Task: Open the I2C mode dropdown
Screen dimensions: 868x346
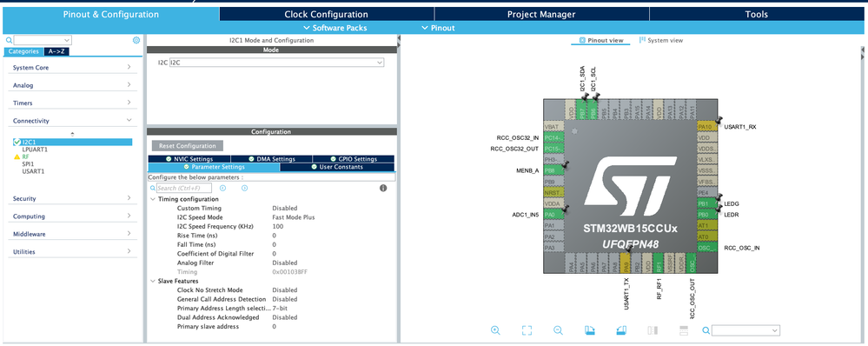Action: 276,63
